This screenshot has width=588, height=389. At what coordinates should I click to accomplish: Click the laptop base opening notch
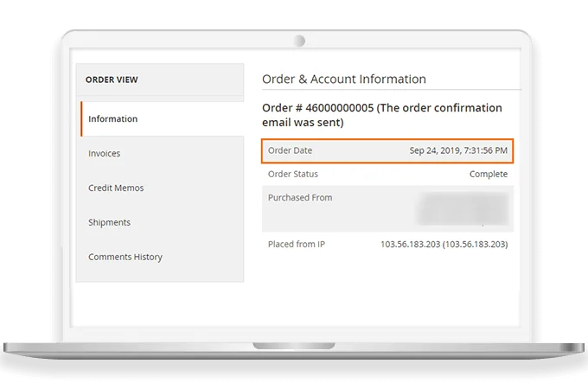pos(296,347)
